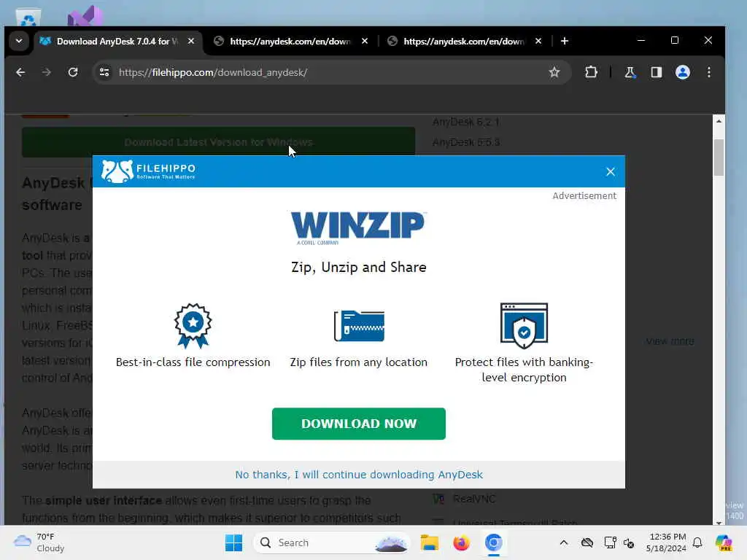747x560 pixels.
Task: Open the Chrome profile avatar
Action: pyautogui.click(x=683, y=72)
